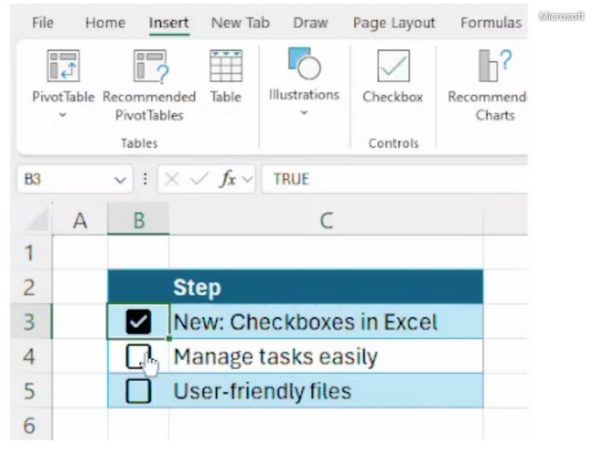This screenshot has width=600, height=450.
Task: Switch to the Home tab
Action: tap(105, 23)
